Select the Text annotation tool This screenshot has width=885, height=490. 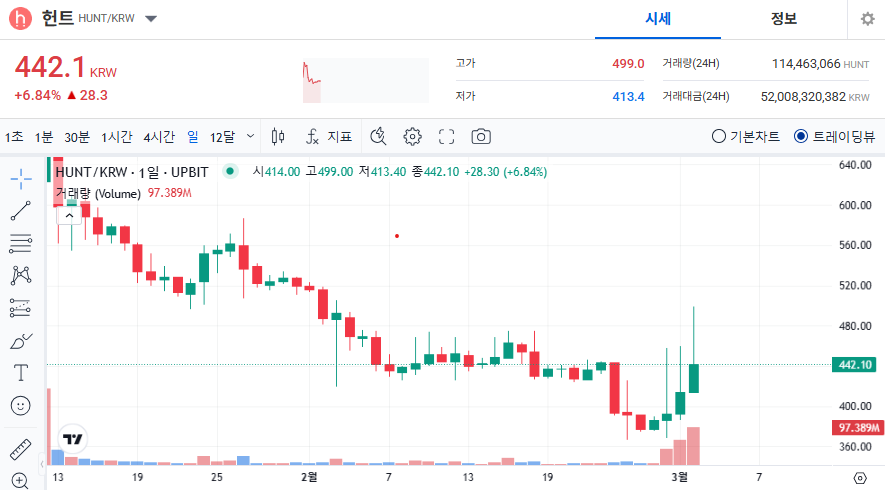21,373
